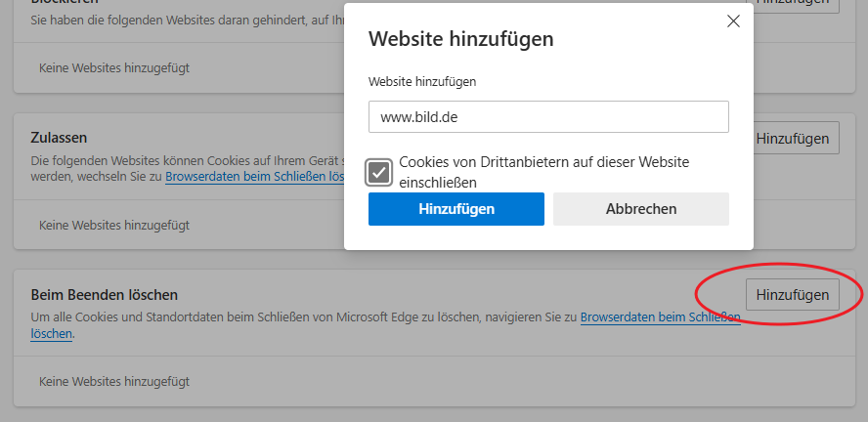This screenshot has height=422, width=868.
Task: Click the Website hinzufügen field label
Action: 422,82
